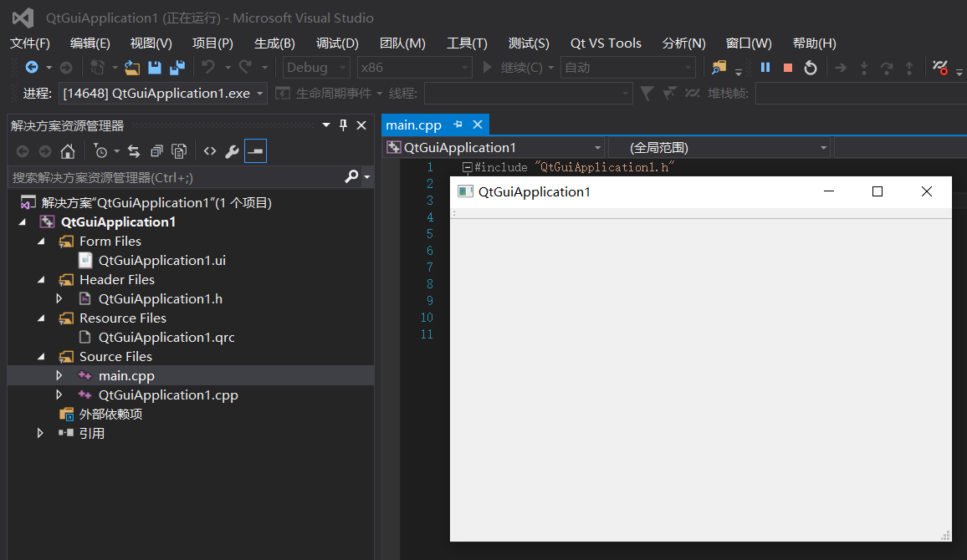This screenshot has height=560, width=967.
Task: Open the 调试(D) debug menu
Action: tap(337, 43)
